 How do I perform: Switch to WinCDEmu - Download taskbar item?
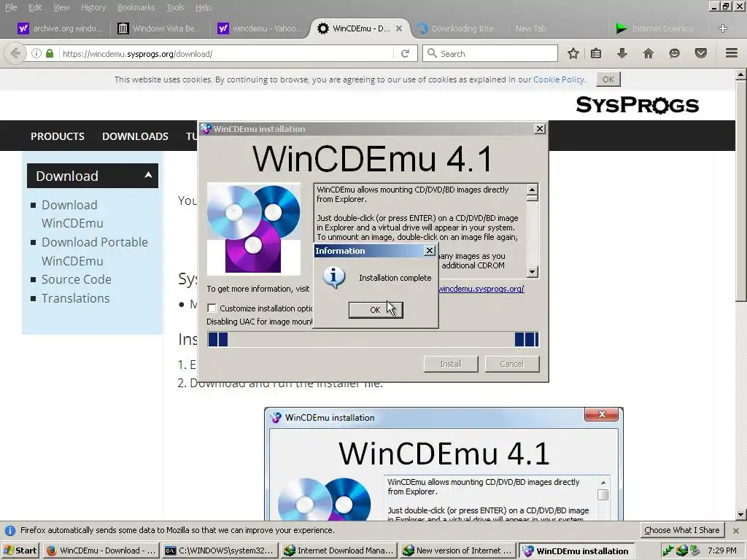pyautogui.click(x=101, y=551)
